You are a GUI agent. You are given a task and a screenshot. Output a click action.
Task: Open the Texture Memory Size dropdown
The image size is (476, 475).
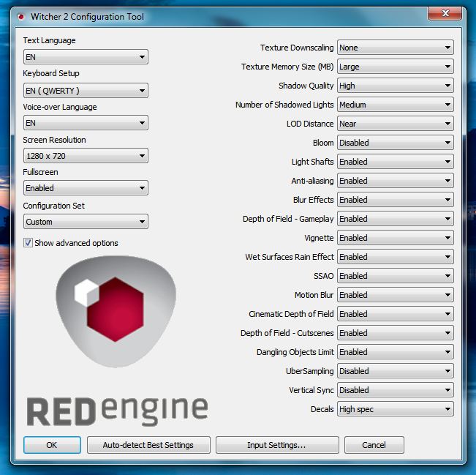tap(396, 67)
